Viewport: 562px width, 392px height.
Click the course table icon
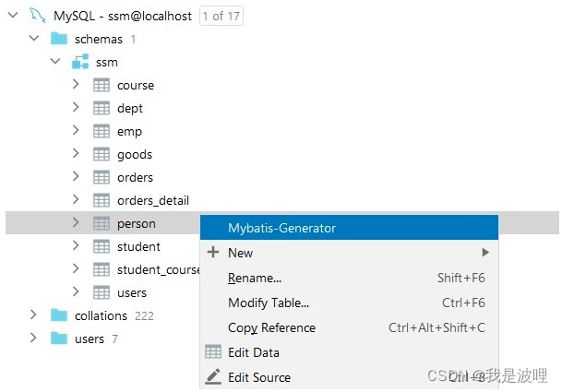click(x=102, y=85)
